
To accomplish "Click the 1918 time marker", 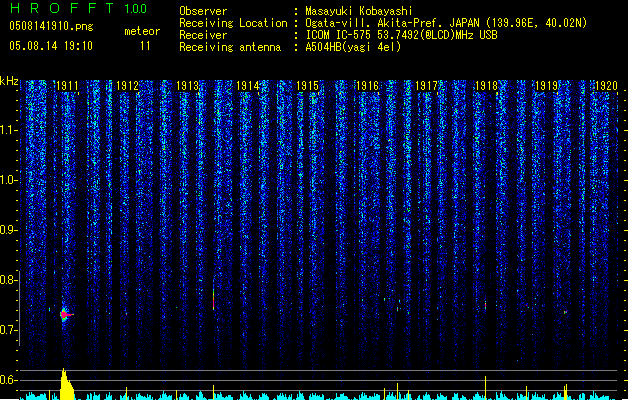I will [486, 86].
